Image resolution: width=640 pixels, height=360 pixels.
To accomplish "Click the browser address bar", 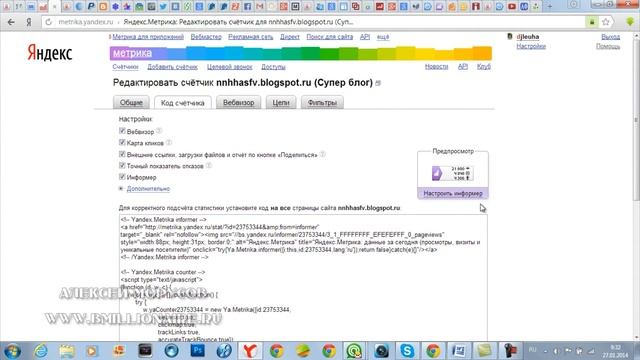I will click(x=320, y=22).
